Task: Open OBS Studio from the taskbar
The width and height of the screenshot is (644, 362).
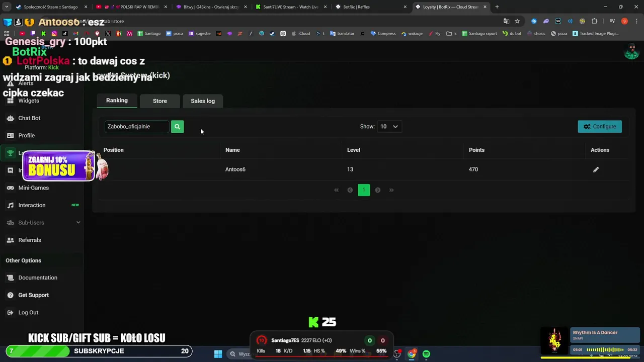Action: point(397,354)
